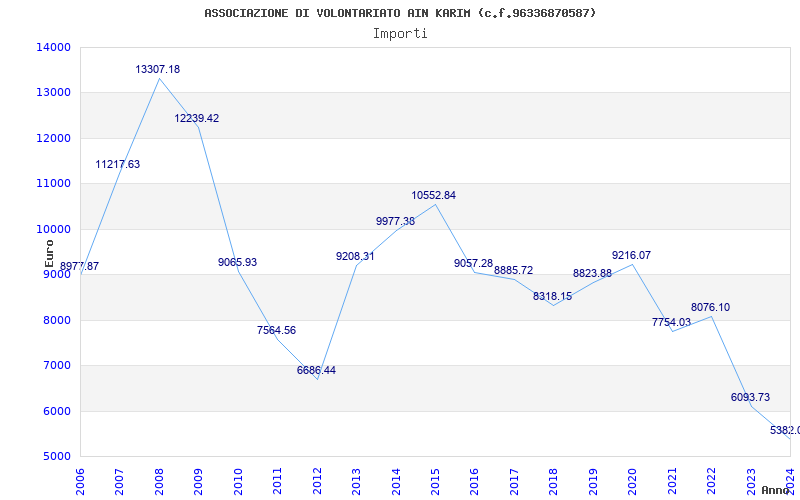This screenshot has height=500, width=800.
Task: Click the 2010 year label on x-axis
Action: [x=238, y=481]
